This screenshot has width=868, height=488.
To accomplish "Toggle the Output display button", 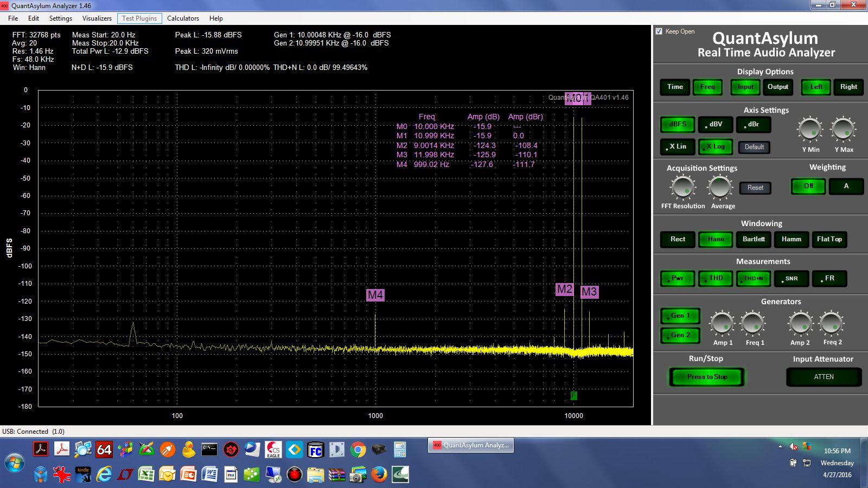I will pos(778,87).
